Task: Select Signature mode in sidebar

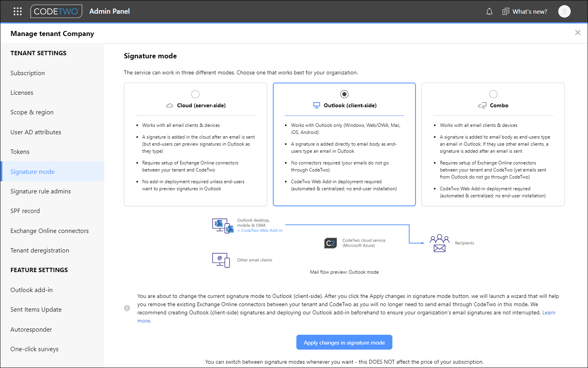Action: (53, 171)
